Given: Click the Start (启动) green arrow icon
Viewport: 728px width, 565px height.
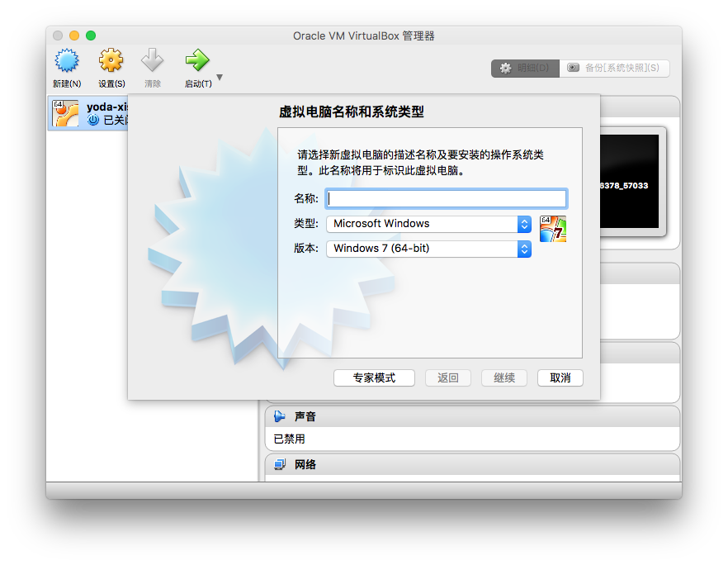Looking at the screenshot, I should pos(197,60).
